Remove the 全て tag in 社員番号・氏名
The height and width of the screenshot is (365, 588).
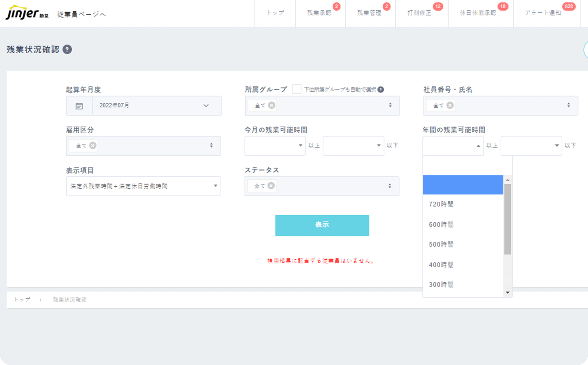point(450,105)
